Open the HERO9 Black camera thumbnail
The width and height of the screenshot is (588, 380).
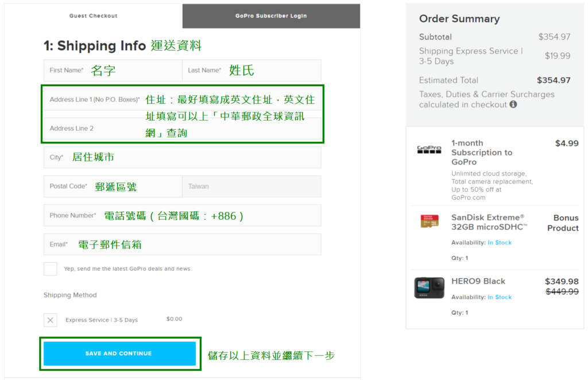pos(430,288)
